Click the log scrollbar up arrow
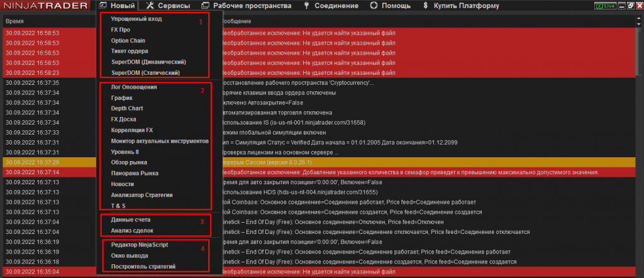Viewport: 644px width, 278px height. pyautogui.click(x=639, y=18)
